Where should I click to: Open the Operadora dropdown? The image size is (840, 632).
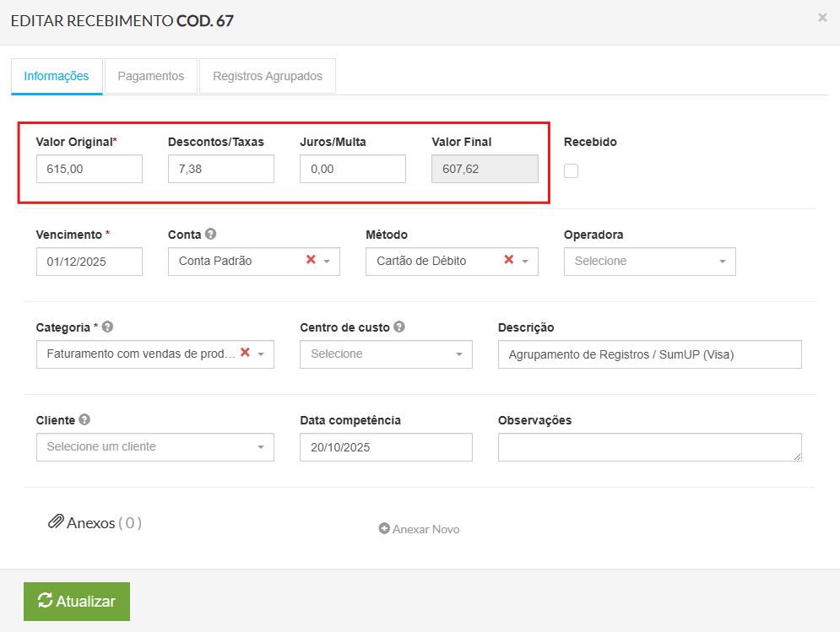pos(649,262)
